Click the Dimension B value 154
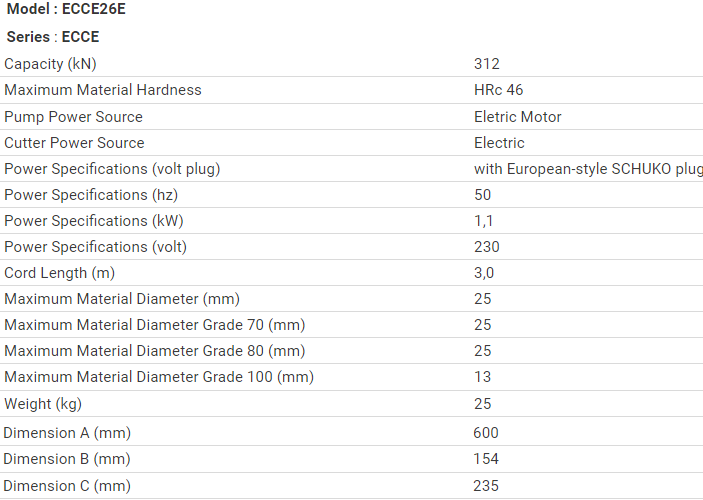Image resolution: width=703 pixels, height=500 pixels. pos(486,459)
